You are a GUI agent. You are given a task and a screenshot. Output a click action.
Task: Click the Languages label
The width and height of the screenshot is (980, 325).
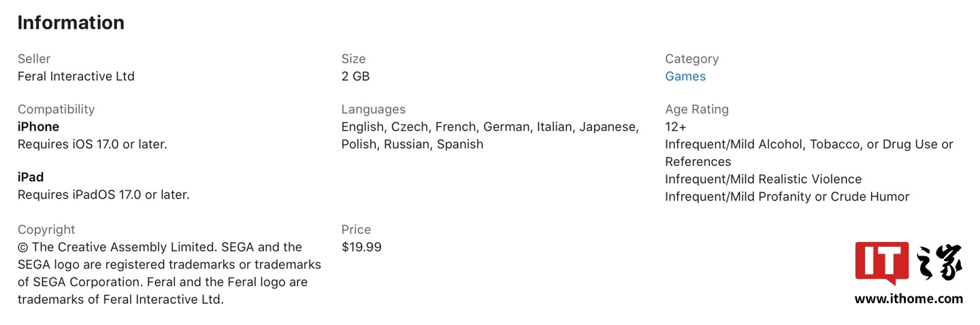pos(374,109)
